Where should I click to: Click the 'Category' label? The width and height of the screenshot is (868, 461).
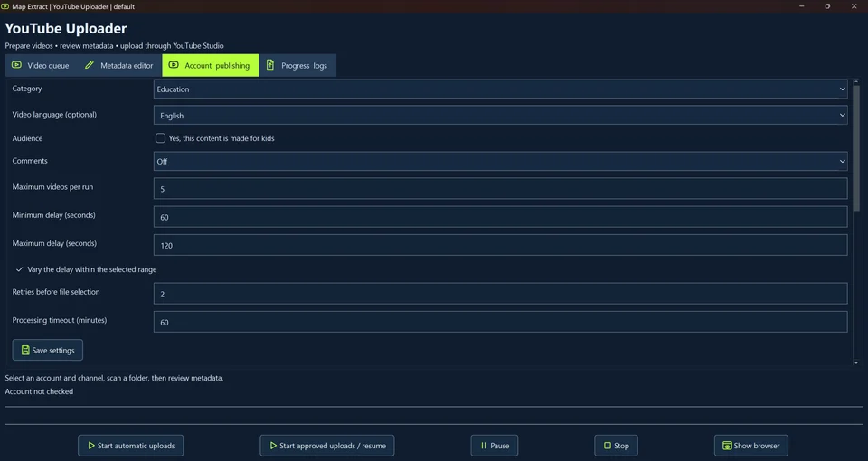(27, 89)
